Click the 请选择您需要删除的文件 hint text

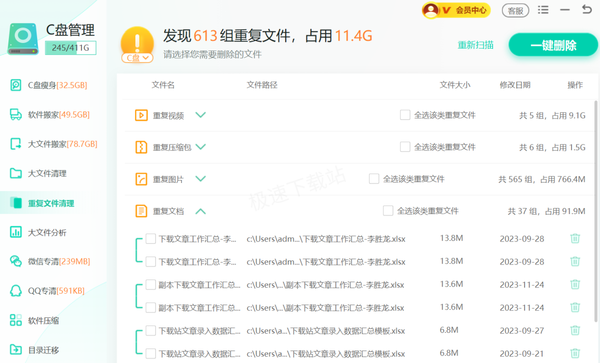pyautogui.click(x=212, y=54)
